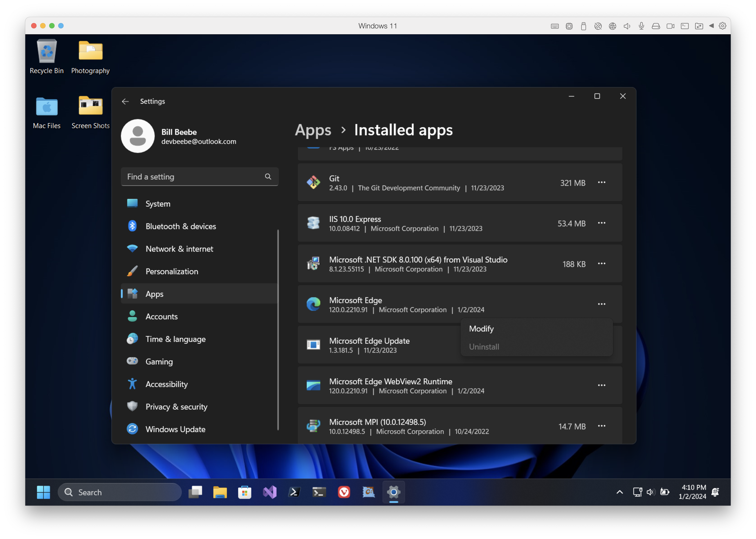Open options menu for Microsoft .NET SDK 8.0.100
This screenshot has width=756, height=539.
[602, 264]
